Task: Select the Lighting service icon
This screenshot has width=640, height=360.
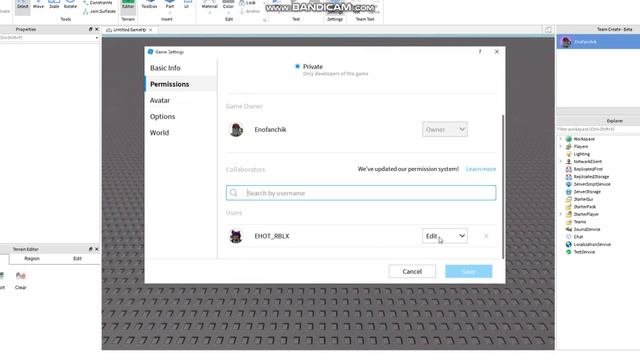Action: [569, 154]
